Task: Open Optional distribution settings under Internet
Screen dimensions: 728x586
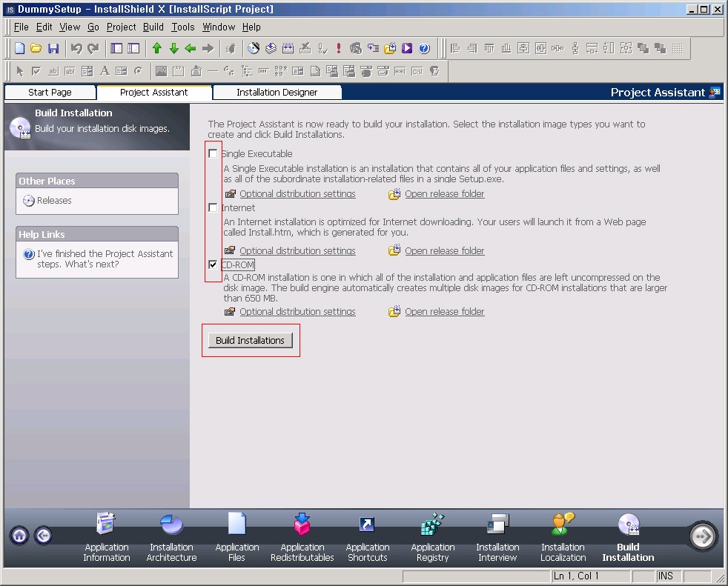Action: pyautogui.click(x=297, y=250)
